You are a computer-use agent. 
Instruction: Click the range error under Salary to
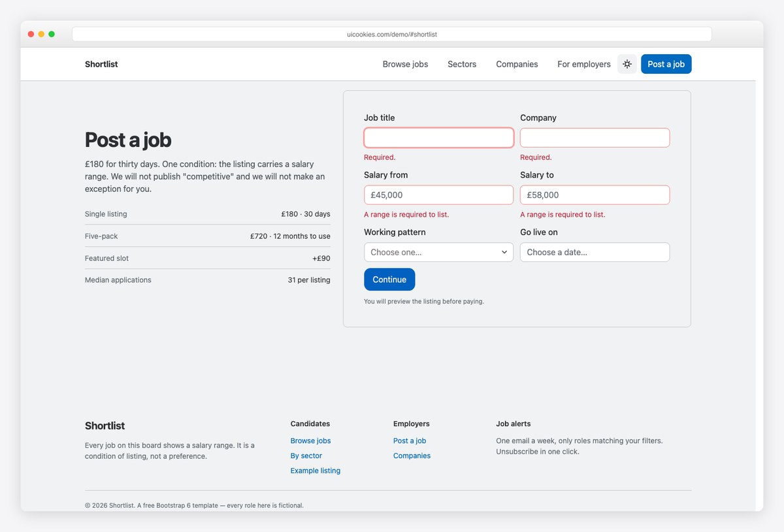click(563, 215)
